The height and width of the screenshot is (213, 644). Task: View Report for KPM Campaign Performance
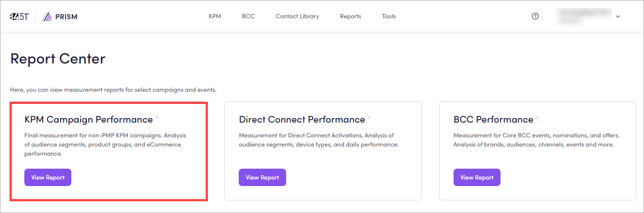click(48, 177)
